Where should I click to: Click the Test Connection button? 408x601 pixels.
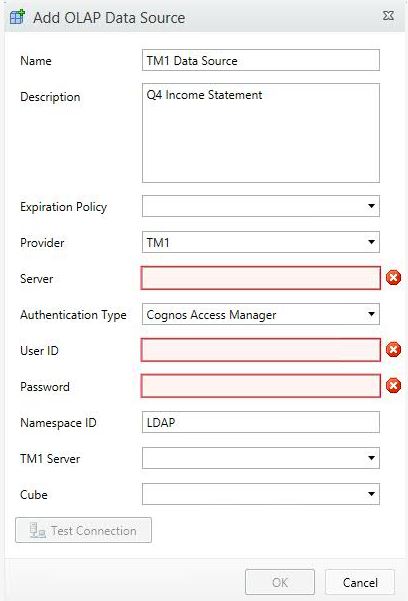coord(83,530)
